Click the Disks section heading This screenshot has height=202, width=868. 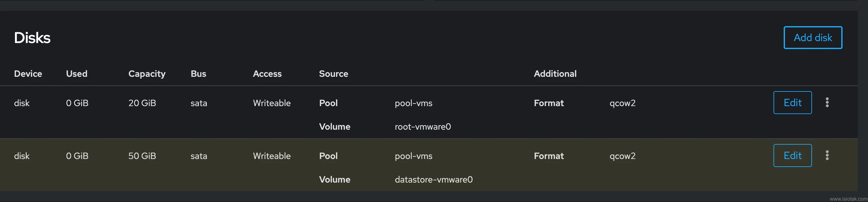(x=32, y=38)
